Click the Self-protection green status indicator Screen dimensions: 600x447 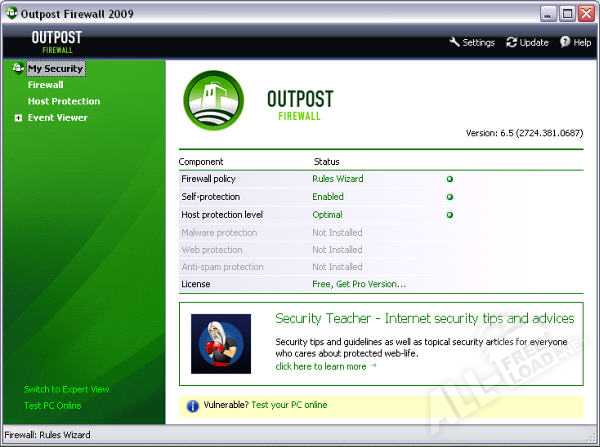[x=450, y=197]
